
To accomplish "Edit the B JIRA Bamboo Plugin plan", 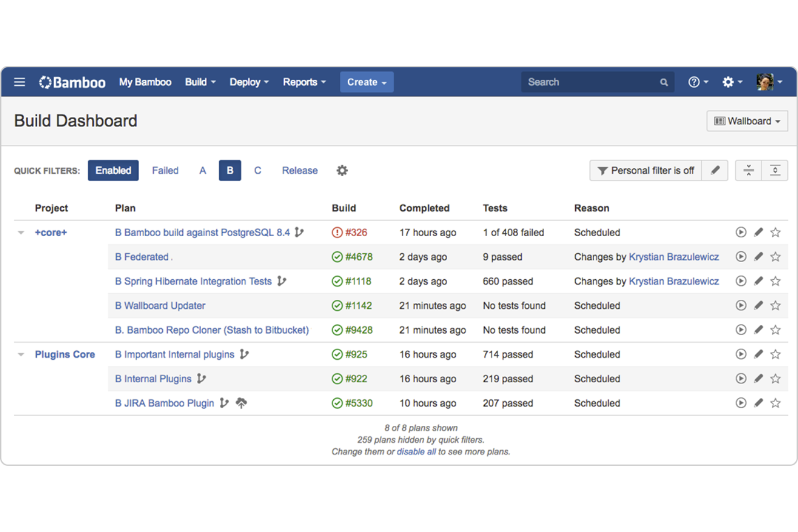I will pos(759,403).
